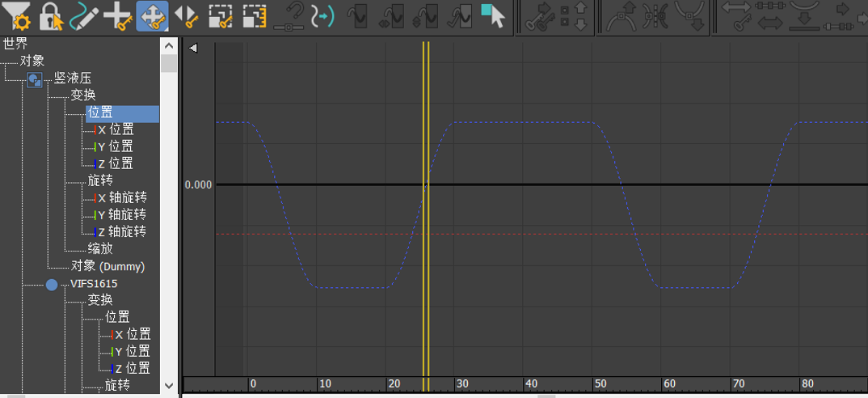868x398 pixels.
Task: Select the Slide Keys tool
Action: (186, 16)
